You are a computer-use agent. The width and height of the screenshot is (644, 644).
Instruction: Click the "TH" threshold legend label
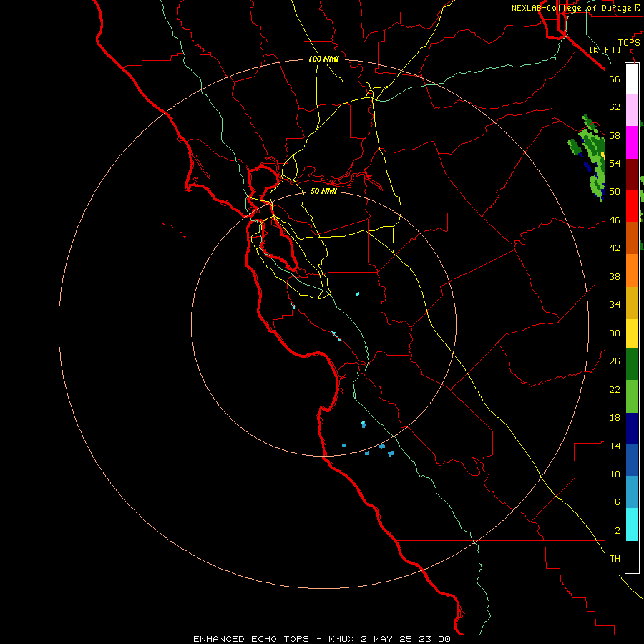click(x=615, y=559)
